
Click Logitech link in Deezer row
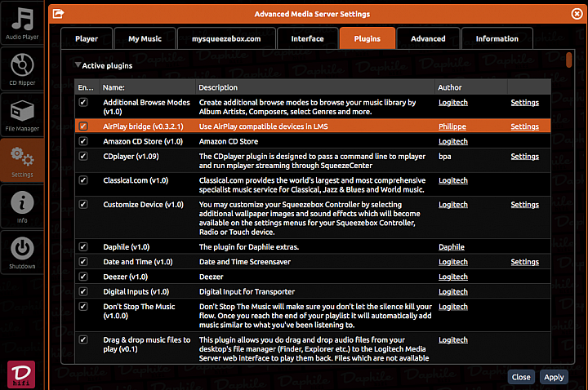pyautogui.click(x=453, y=277)
